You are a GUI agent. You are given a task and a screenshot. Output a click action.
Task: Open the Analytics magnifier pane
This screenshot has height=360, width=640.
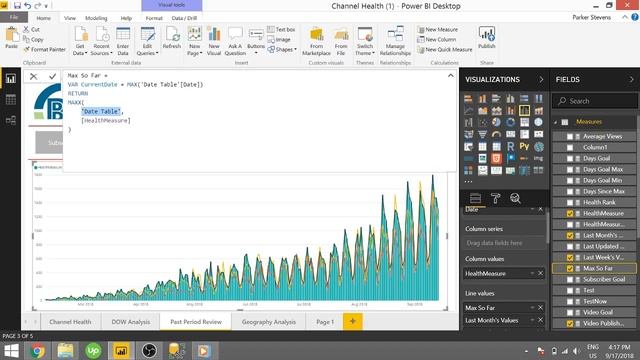516,198
